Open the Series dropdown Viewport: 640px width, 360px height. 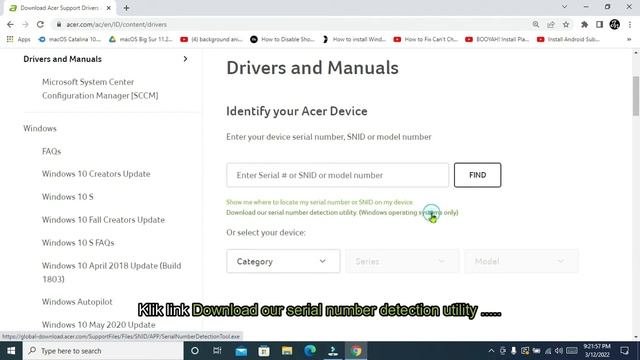402,261
